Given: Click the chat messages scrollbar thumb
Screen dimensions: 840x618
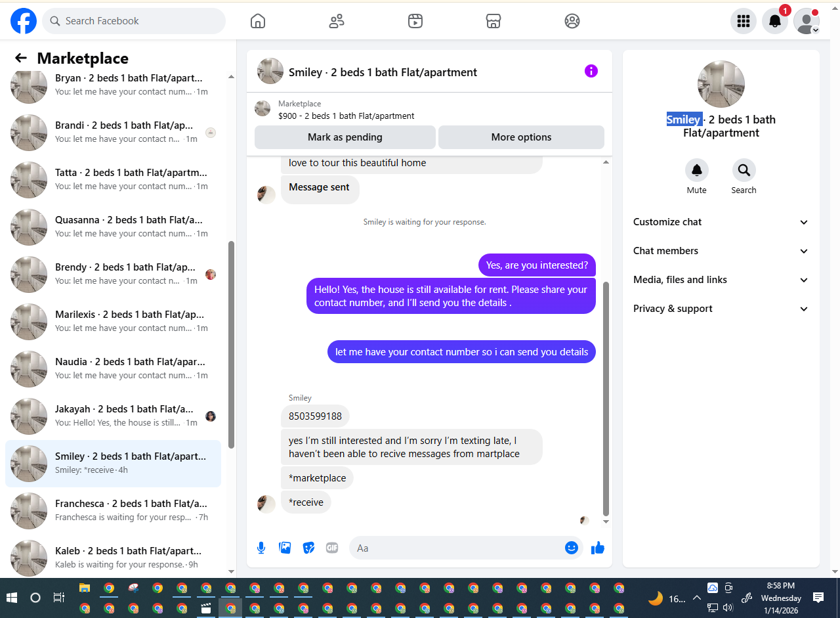Looking at the screenshot, I should click(x=606, y=399).
